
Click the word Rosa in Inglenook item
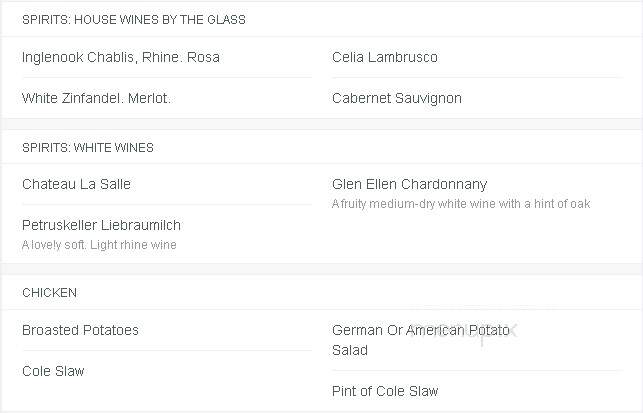tap(203, 57)
